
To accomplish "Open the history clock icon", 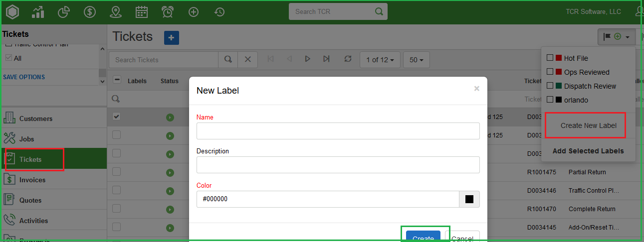I will pyautogui.click(x=219, y=12).
